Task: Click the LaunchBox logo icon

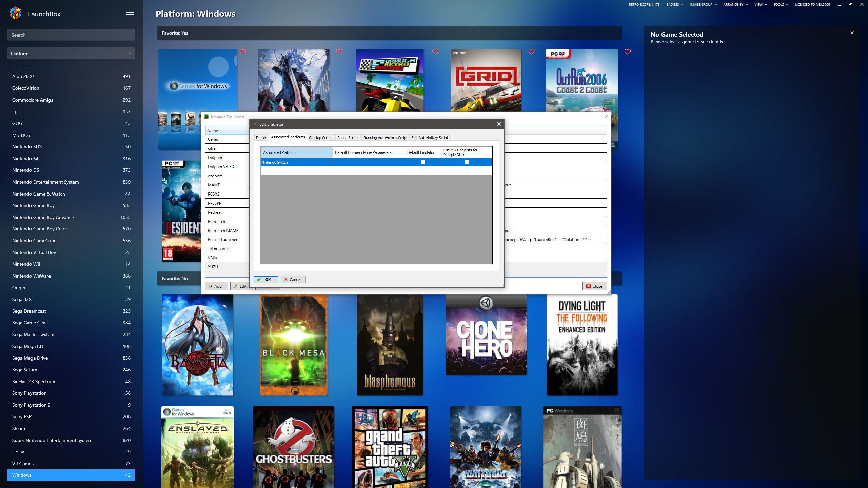Action: [16, 14]
